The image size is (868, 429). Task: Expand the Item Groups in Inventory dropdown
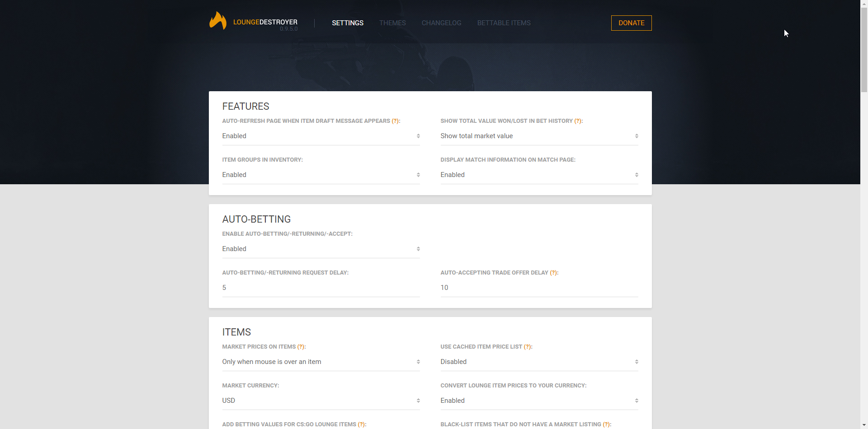[321, 175]
